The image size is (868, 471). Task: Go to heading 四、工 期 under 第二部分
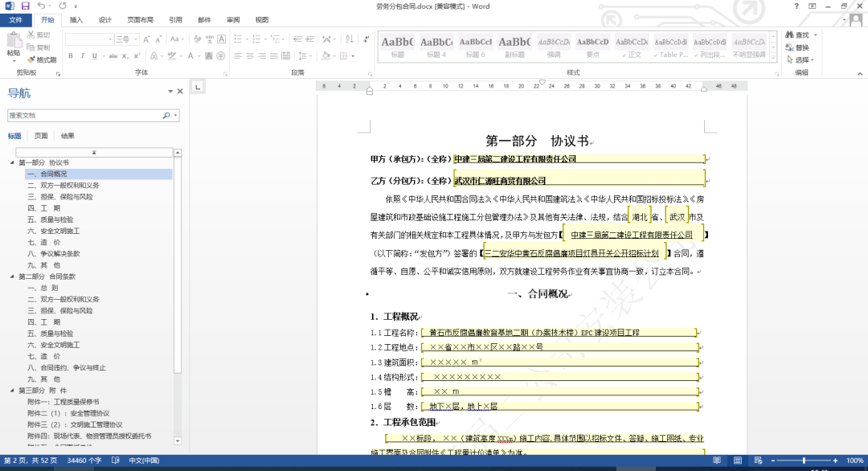pyautogui.click(x=44, y=322)
